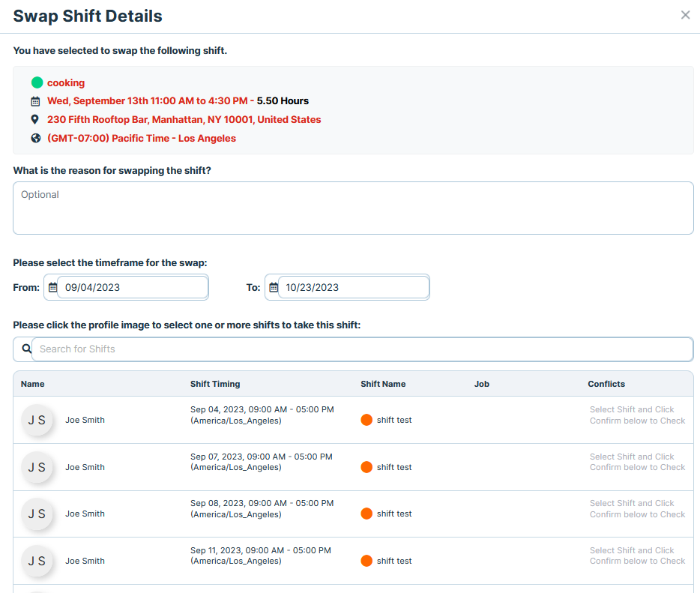Click the calendar icon beside the From date
This screenshot has width=700, height=593.
pos(52,287)
